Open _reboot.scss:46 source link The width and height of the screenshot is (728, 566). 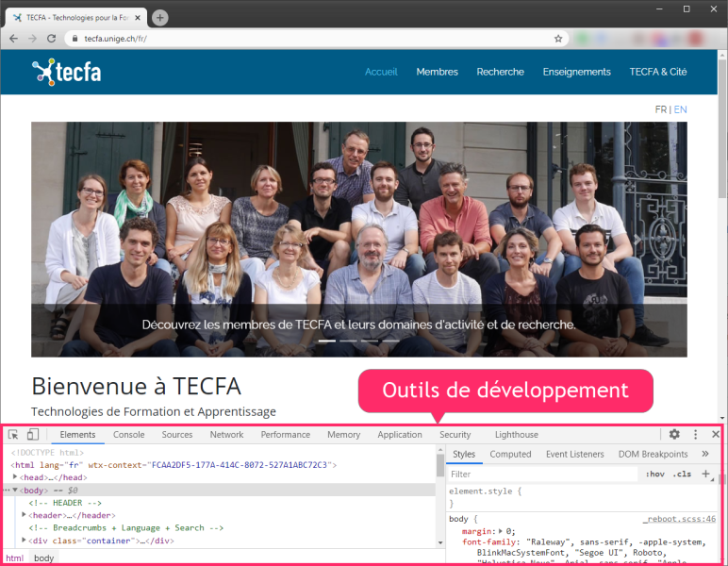pos(679,519)
